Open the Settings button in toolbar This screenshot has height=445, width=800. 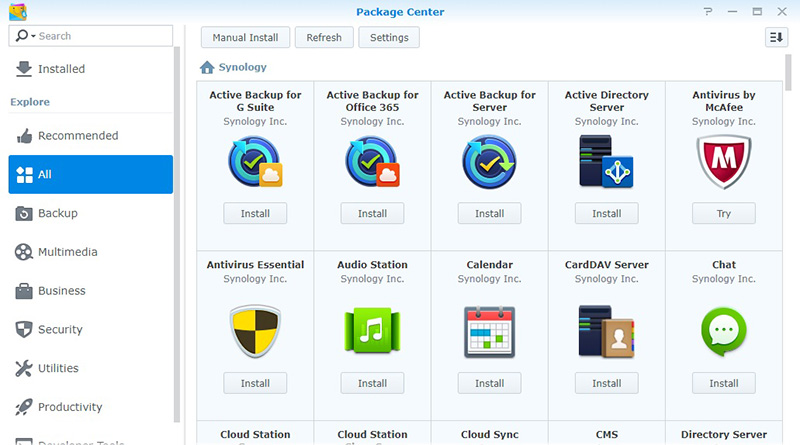tap(389, 37)
